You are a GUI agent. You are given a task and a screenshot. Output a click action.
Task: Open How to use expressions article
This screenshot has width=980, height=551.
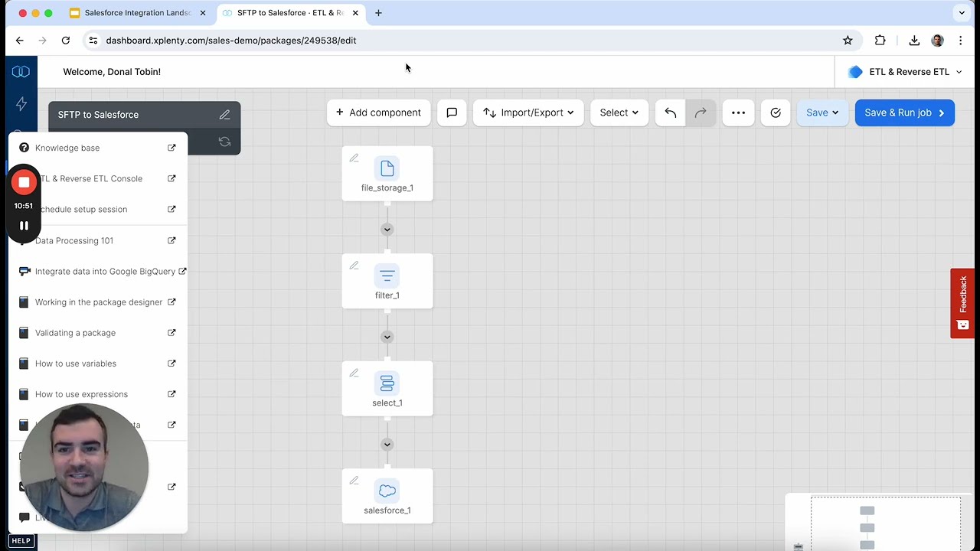coord(98,394)
